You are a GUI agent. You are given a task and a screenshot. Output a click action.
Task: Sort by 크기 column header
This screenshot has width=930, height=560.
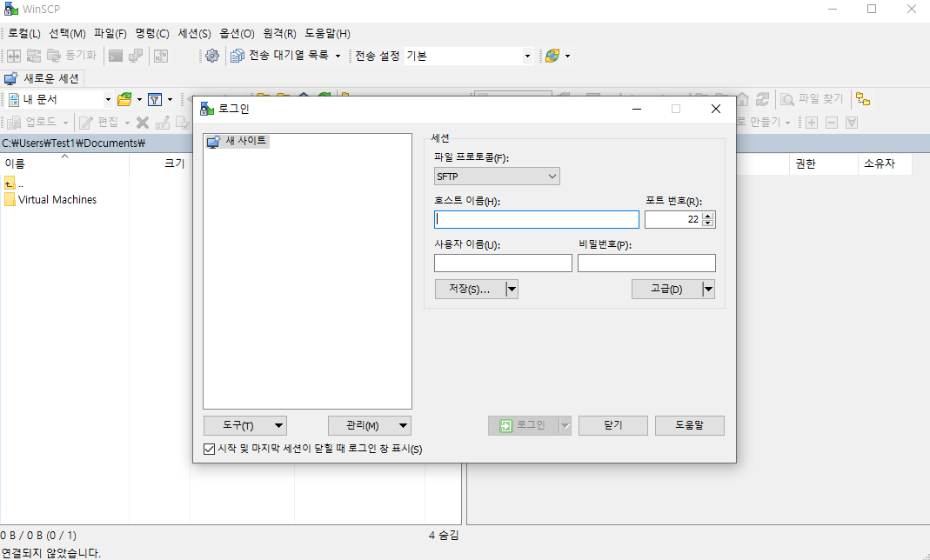pos(159,163)
